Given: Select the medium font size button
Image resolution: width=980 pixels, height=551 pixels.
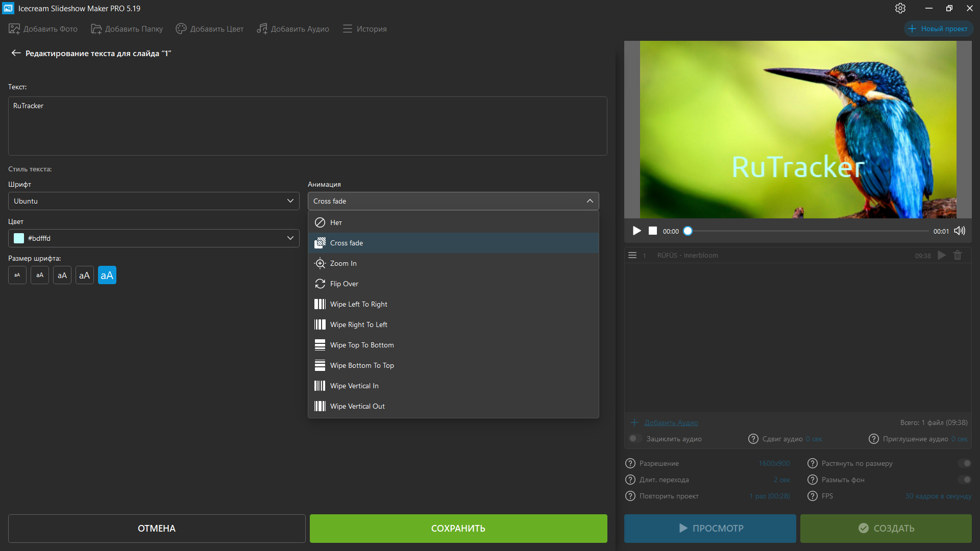Looking at the screenshot, I should (62, 275).
